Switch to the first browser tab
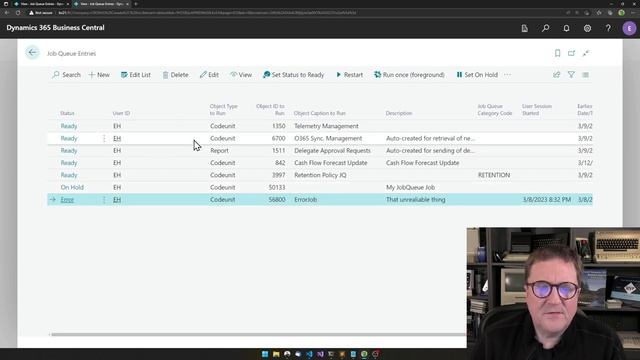This screenshot has width=640, height=360. coord(41,4)
